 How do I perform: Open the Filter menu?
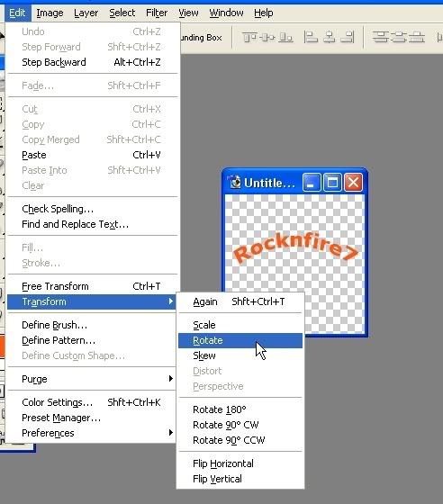157,13
